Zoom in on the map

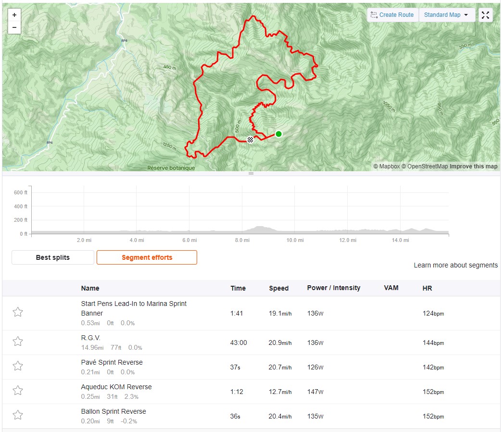[x=14, y=15]
